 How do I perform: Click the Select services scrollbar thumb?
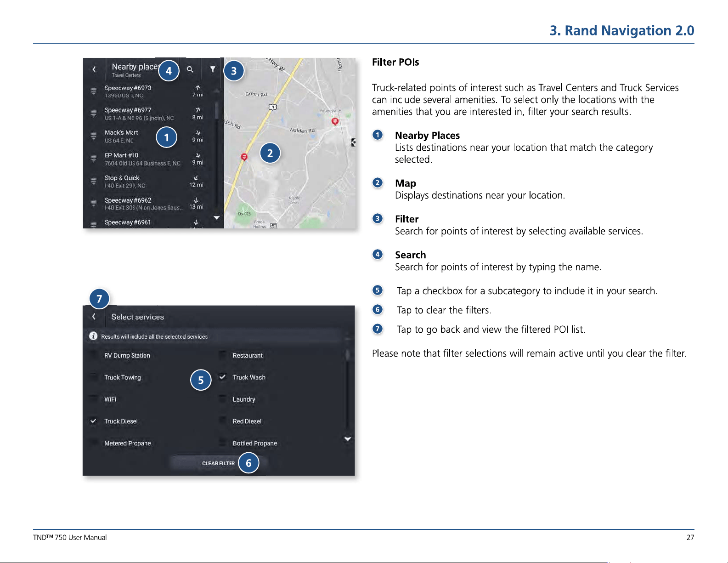(348, 355)
